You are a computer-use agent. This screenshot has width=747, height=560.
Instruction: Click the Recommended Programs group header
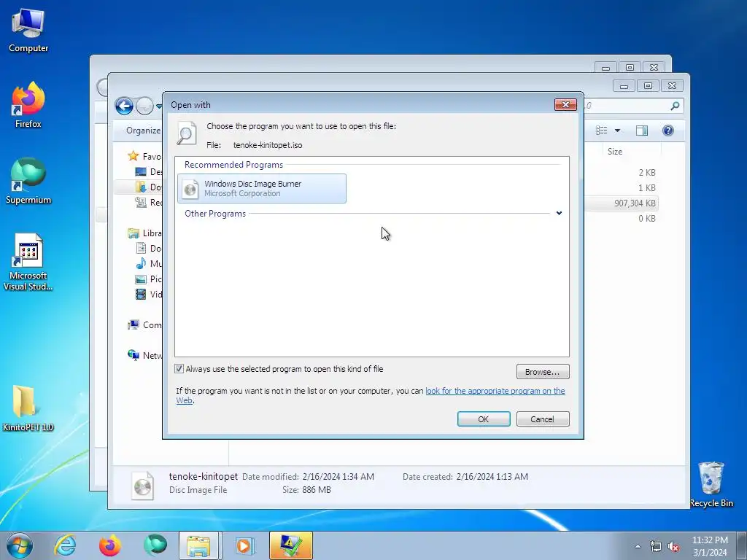pyautogui.click(x=233, y=165)
